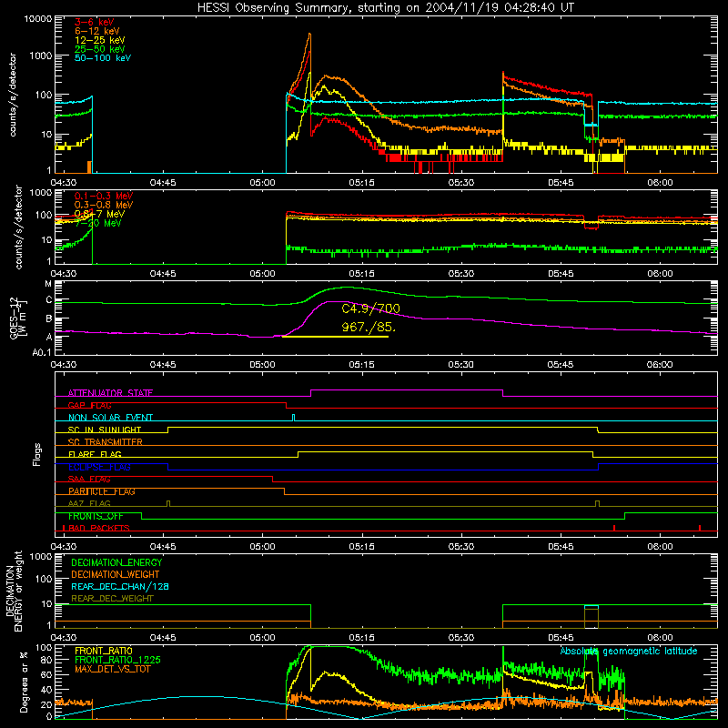The width and height of the screenshot is (728, 728).
Task: Click the 05:15 tick under the top panel
Action: coord(361,183)
